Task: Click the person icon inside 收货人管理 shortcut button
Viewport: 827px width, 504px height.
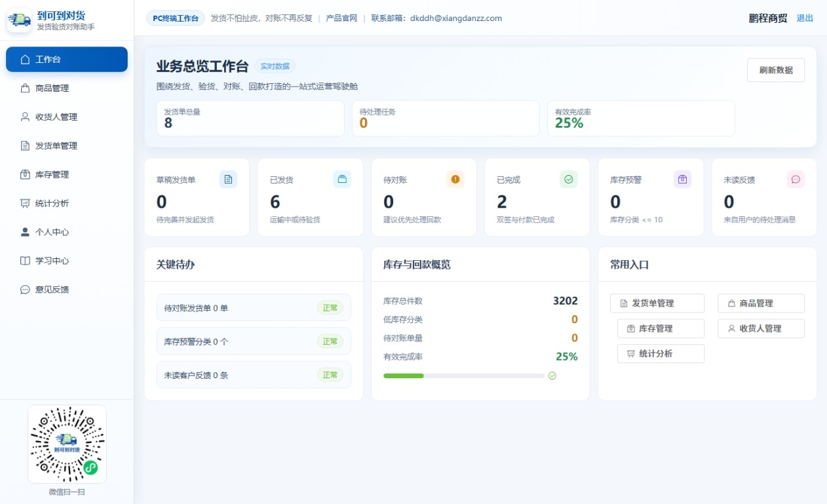Action: pos(731,328)
